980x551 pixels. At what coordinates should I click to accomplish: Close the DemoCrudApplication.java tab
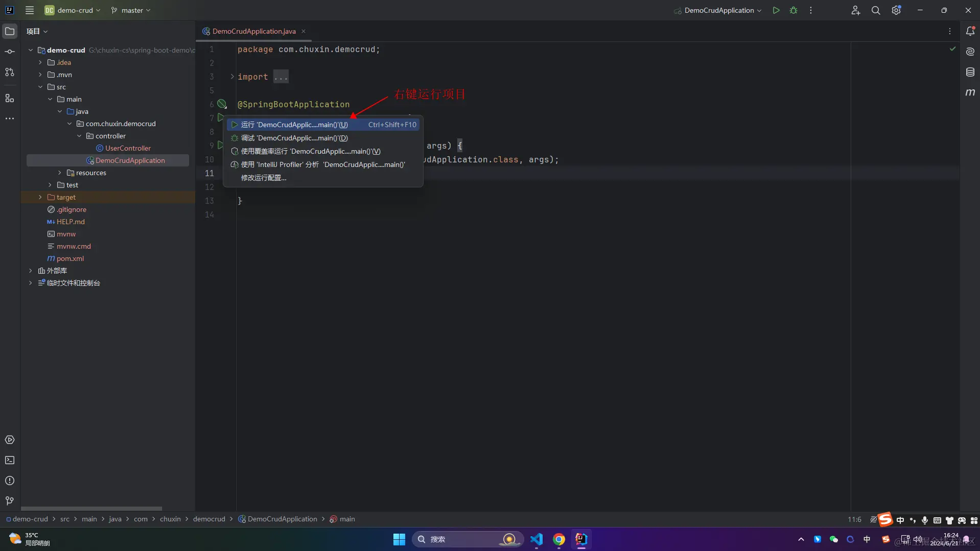tap(304, 31)
